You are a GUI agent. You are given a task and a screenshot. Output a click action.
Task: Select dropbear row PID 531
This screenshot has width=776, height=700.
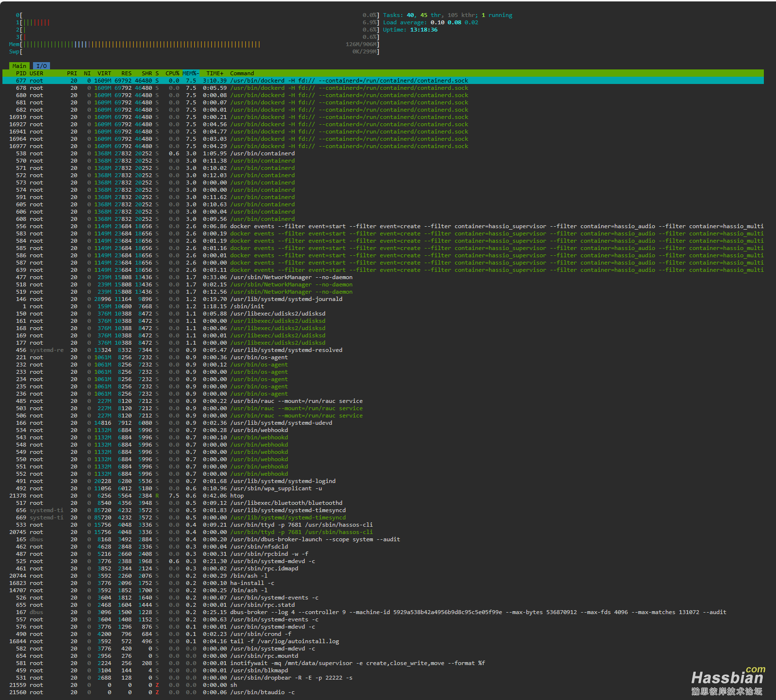(x=383, y=678)
